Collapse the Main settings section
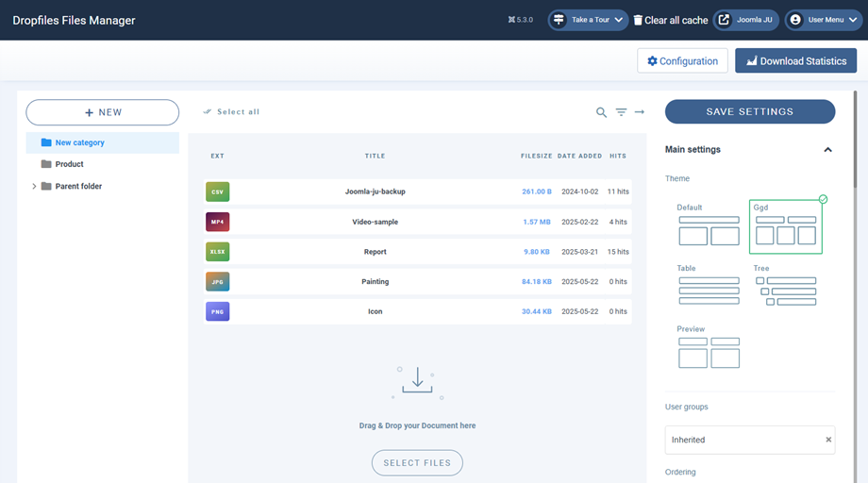This screenshot has height=483, width=868. tap(827, 150)
